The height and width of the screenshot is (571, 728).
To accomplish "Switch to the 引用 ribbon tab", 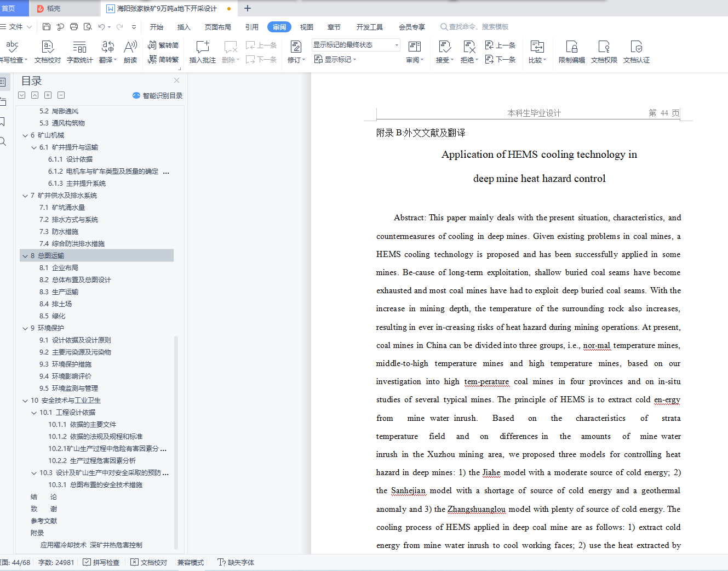I will tap(252, 27).
